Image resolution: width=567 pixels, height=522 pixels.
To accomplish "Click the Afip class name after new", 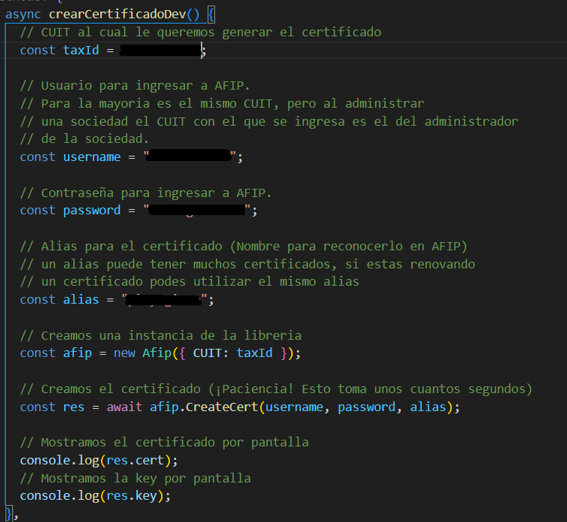I will click(157, 353).
